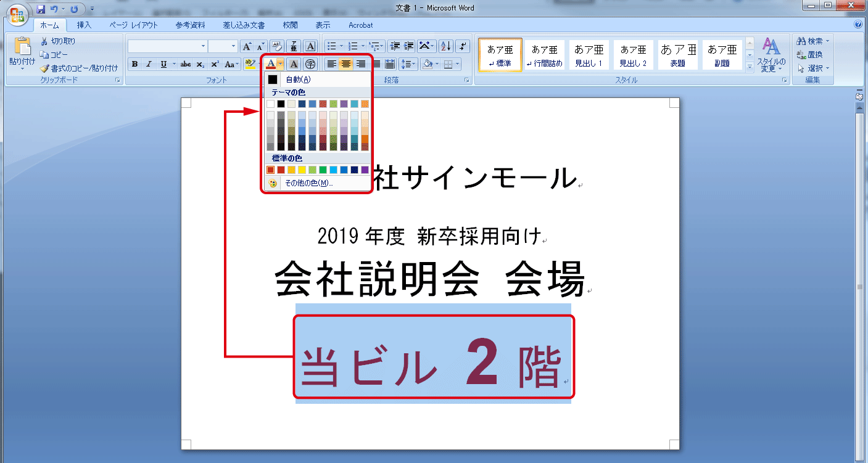Apply the 見出し 1 style
Viewport: 868px width, 463px height.
coord(589,55)
